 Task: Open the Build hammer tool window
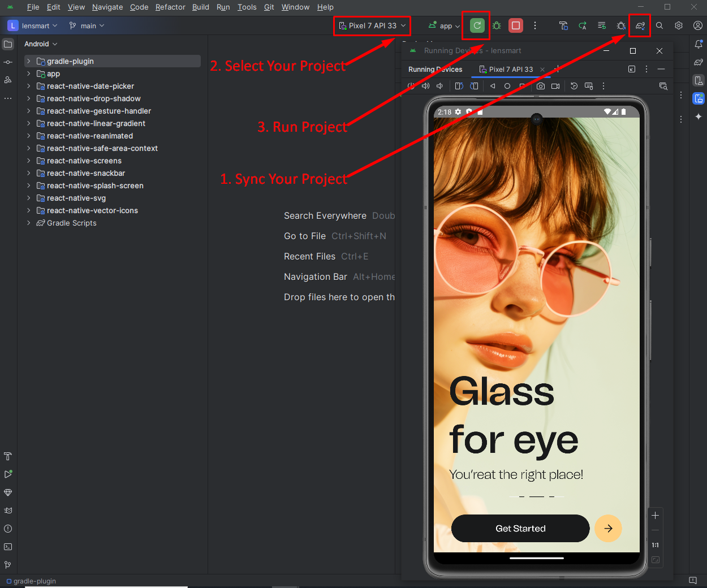[8, 456]
